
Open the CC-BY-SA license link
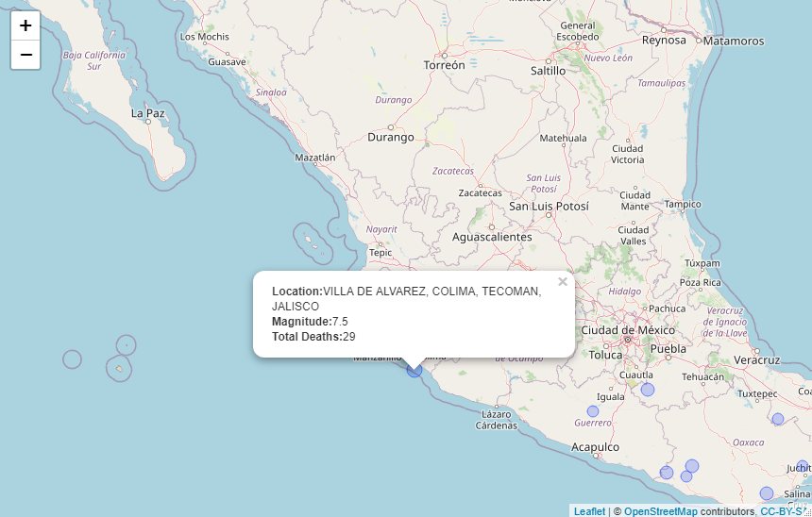[783, 511]
